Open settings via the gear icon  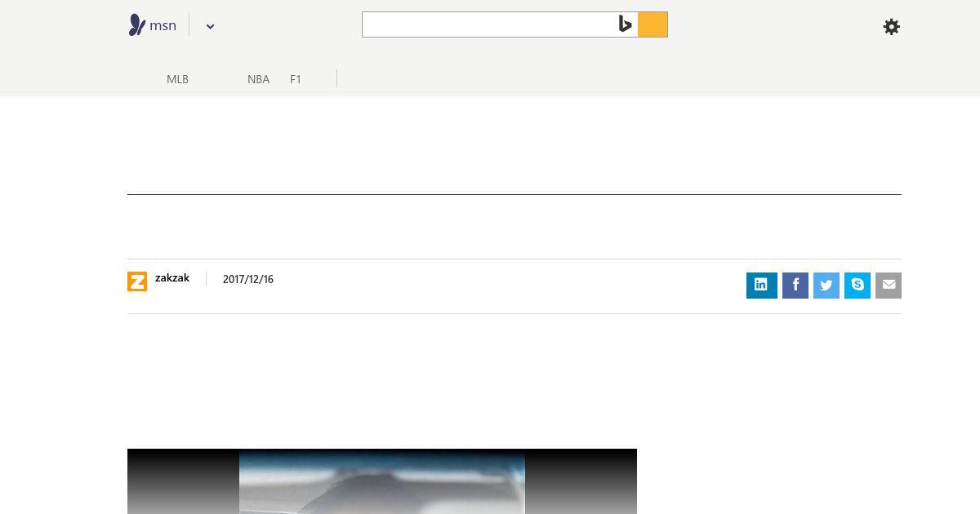click(x=892, y=27)
